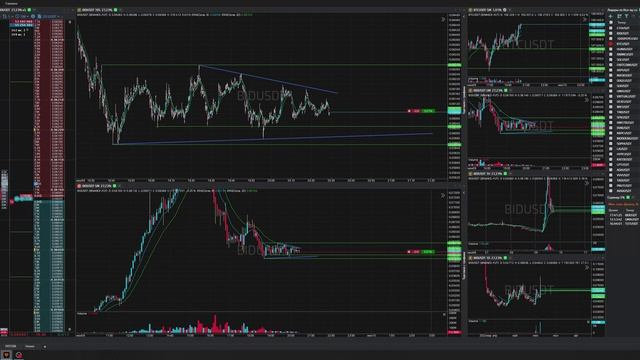Open the red round app icon in the taskbar
The height and width of the screenshot is (360, 640).
(19, 355)
